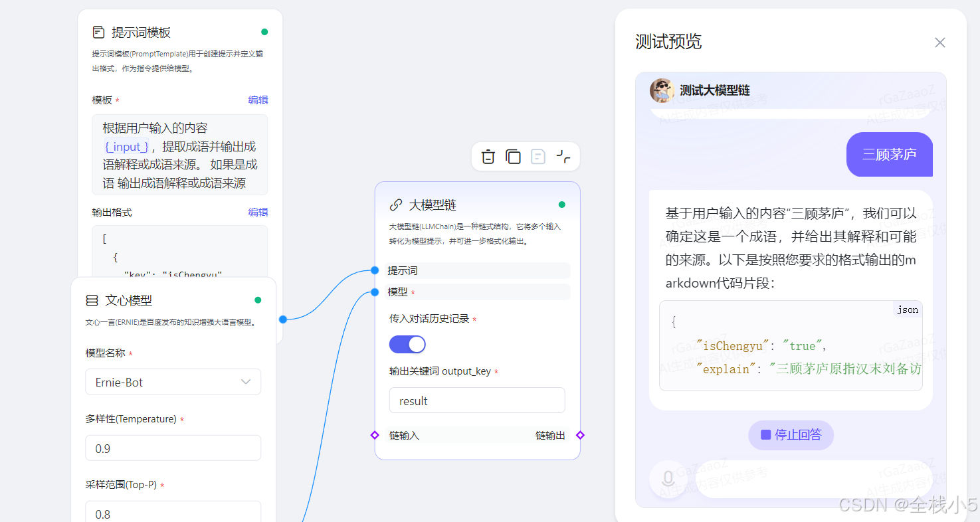Click the json language tag on code block
This screenshot has width=980, height=522.
908,309
